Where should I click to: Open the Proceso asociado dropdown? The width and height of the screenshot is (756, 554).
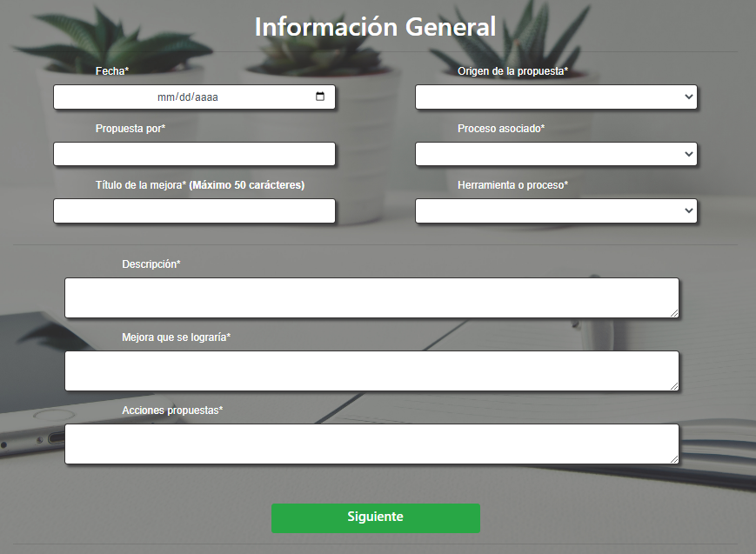point(556,154)
